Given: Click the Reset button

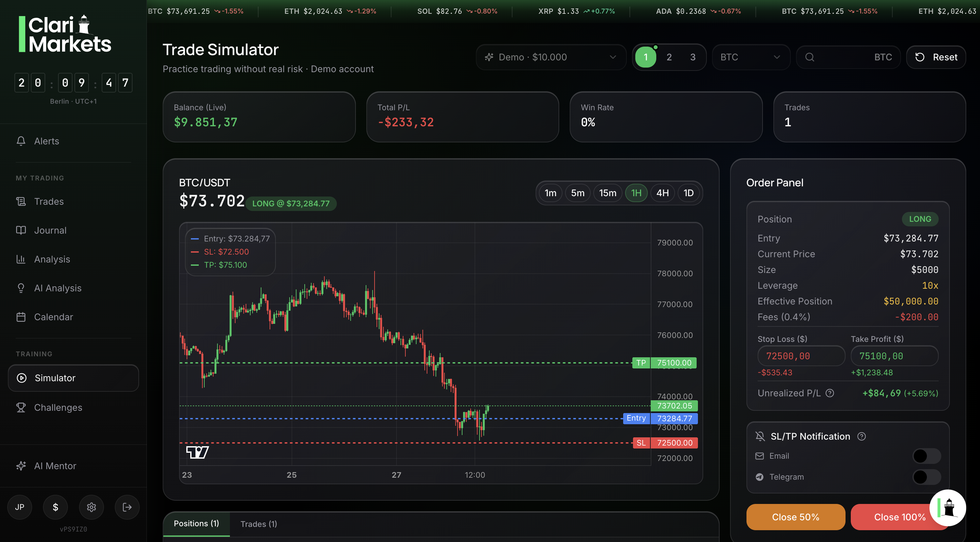Looking at the screenshot, I should point(936,57).
